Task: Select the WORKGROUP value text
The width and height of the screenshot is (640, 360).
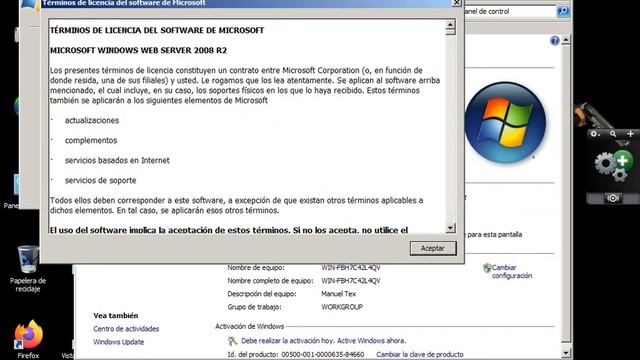Action: pos(342,307)
